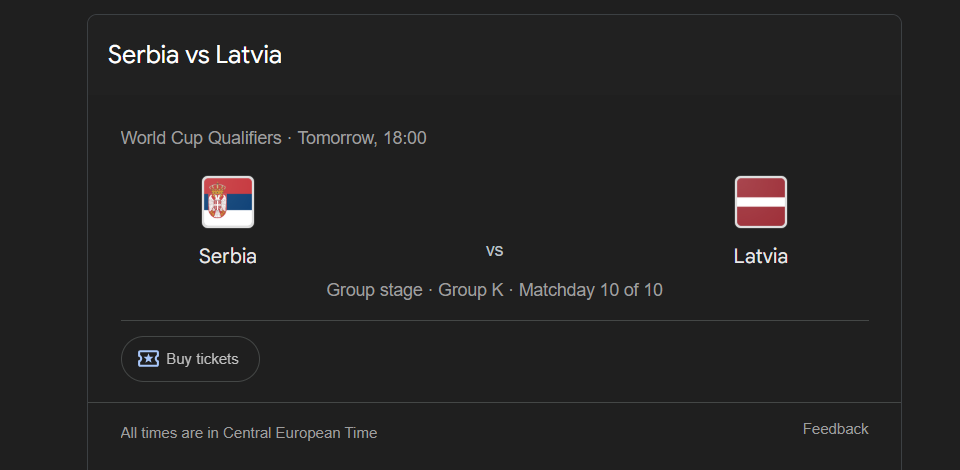Click the 18:00 time in the match date
This screenshot has height=470, width=960.
(405, 138)
